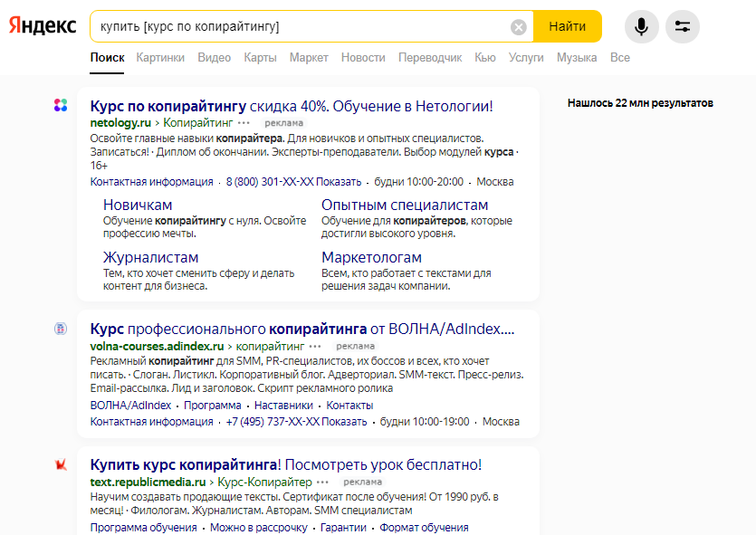Click the ВОЛНА/AdIndex favicon beside second result
The height and width of the screenshot is (535, 756).
tap(61, 329)
